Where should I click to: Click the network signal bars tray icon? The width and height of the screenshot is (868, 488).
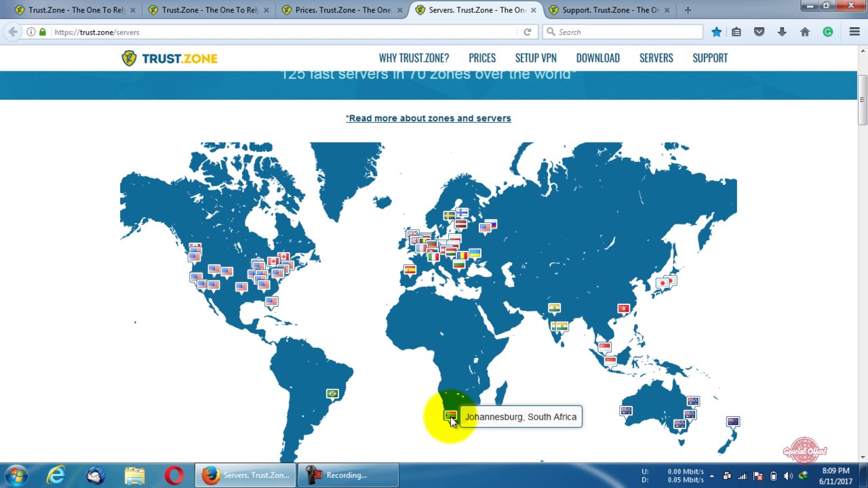click(743, 476)
